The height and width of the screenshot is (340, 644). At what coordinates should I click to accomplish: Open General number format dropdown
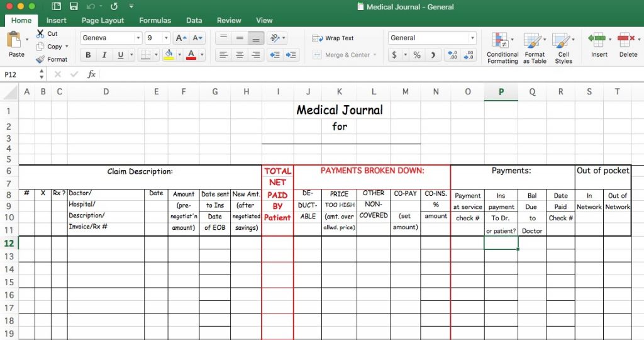[x=472, y=38]
